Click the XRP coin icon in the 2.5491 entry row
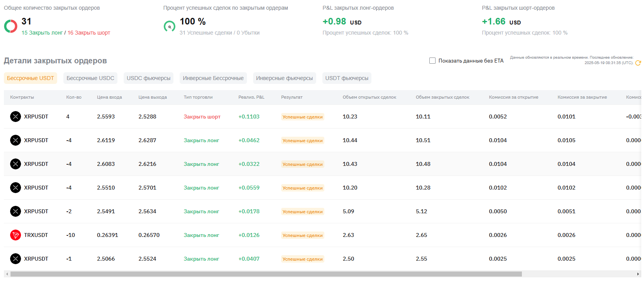The image size is (644, 282). pos(16,211)
